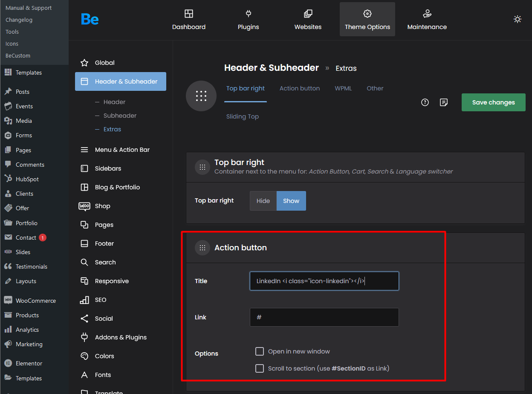This screenshot has width=532, height=394.
Task: Open the notes icon beside Save changes
Action: pyautogui.click(x=444, y=102)
